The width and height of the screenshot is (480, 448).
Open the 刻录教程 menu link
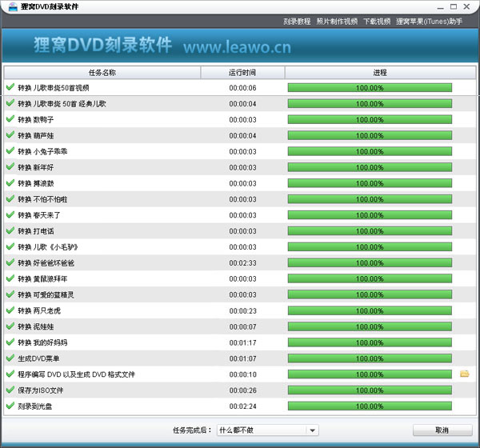(x=297, y=22)
